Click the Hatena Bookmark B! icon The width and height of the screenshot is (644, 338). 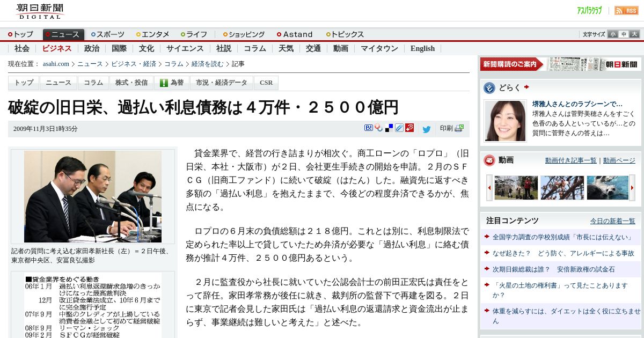coord(369,128)
